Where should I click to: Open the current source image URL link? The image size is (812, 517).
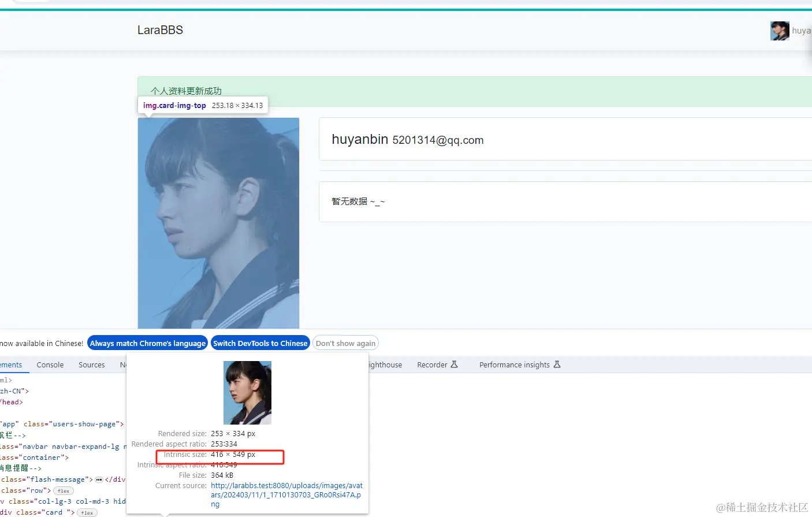tap(287, 495)
